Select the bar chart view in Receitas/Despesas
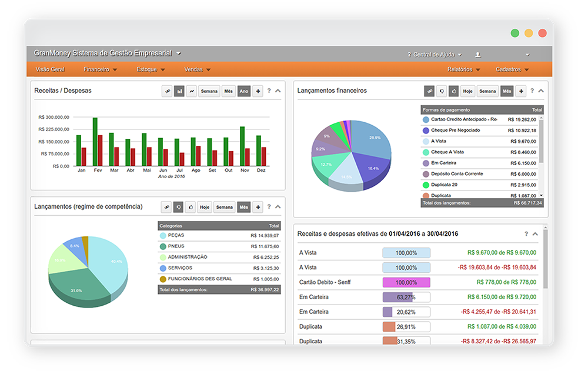The image size is (588, 381). tap(179, 91)
